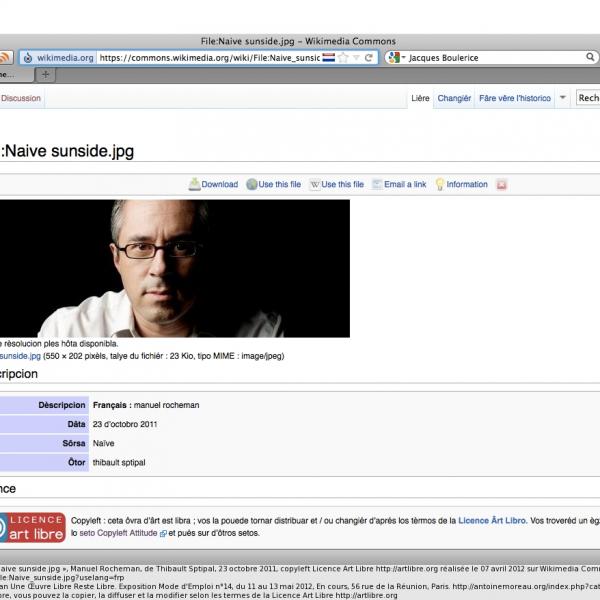Open the Changiér tab

(454, 98)
